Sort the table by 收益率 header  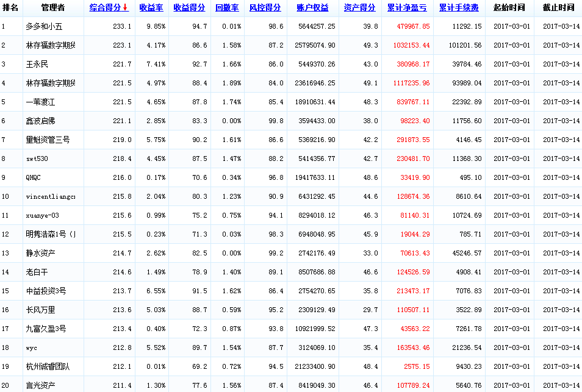151,7
